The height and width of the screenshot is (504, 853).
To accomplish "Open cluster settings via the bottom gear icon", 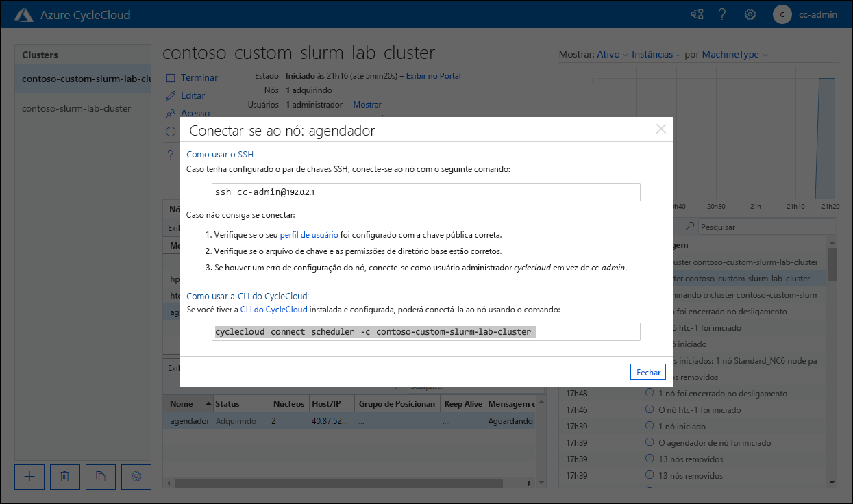I will pyautogui.click(x=136, y=477).
